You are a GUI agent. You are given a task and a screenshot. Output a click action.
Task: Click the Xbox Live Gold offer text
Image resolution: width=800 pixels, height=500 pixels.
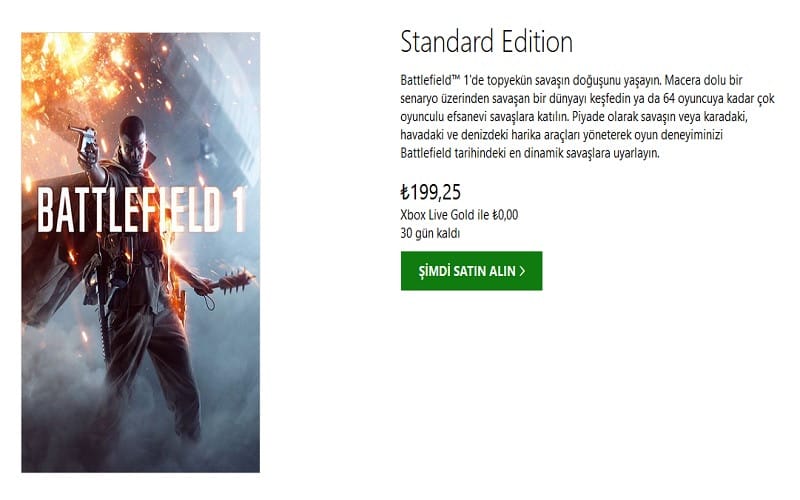point(458,215)
